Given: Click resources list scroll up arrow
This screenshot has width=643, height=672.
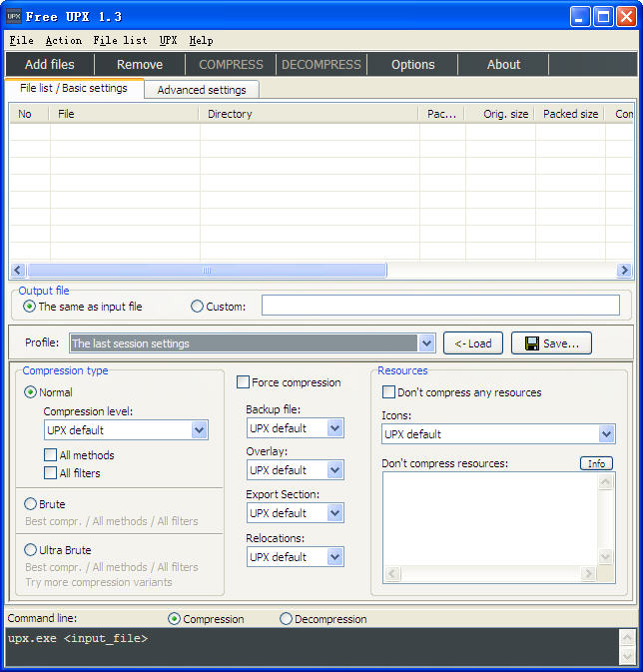Looking at the screenshot, I should point(605,482).
